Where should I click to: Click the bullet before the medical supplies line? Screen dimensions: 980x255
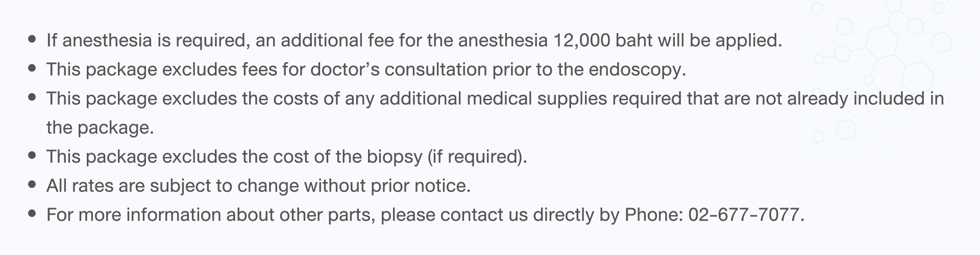click(x=33, y=97)
